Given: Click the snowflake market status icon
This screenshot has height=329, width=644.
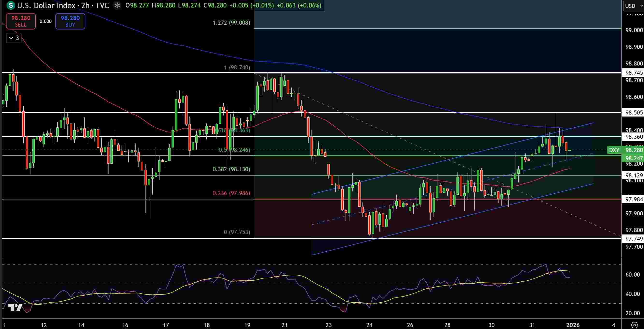Looking at the screenshot, I should pos(117,6).
